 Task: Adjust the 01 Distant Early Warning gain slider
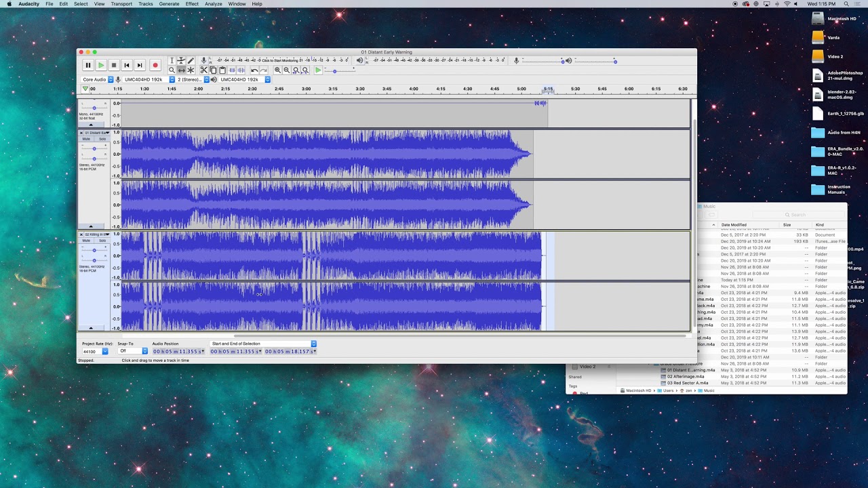[94, 148]
